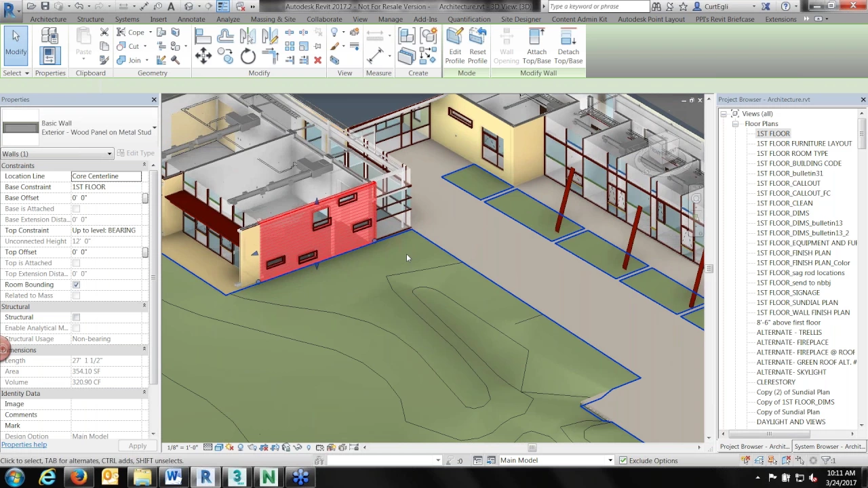Image resolution: width=868 pixels, height=488 pixels.
Task: Collapse the Identity Data section
Action: point(144,393)
